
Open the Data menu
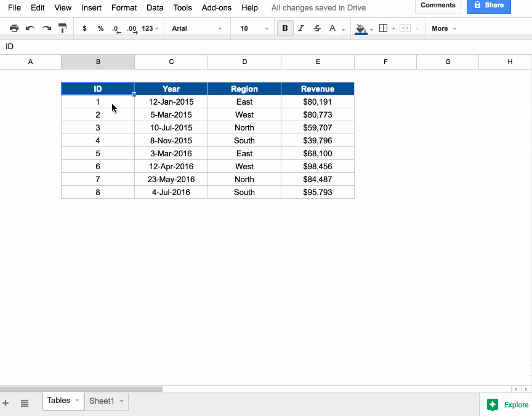(x=155, y=8)
